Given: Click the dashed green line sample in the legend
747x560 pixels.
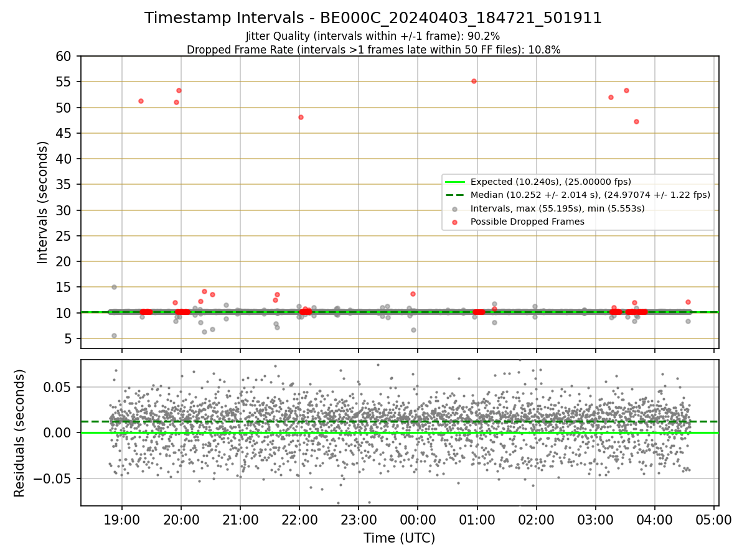Looking at the screenshot, I should click(455, 195).
